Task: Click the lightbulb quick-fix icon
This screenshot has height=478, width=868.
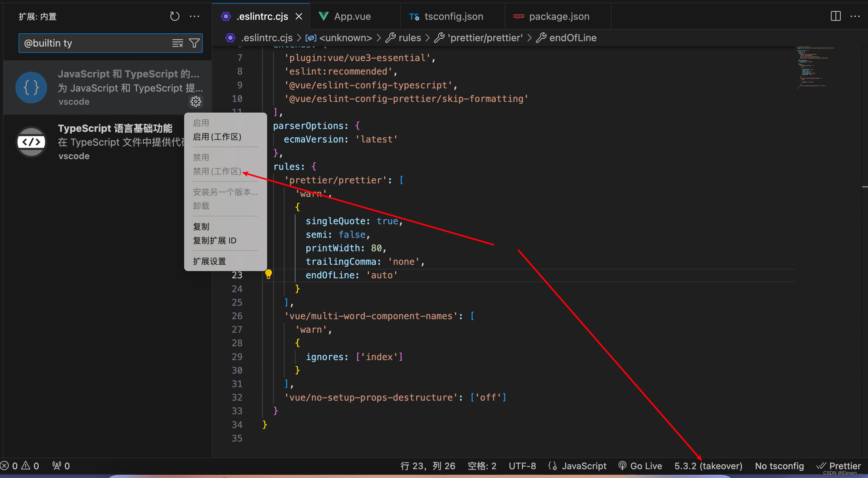Action: pyautogui.click(x=268, y=275)
